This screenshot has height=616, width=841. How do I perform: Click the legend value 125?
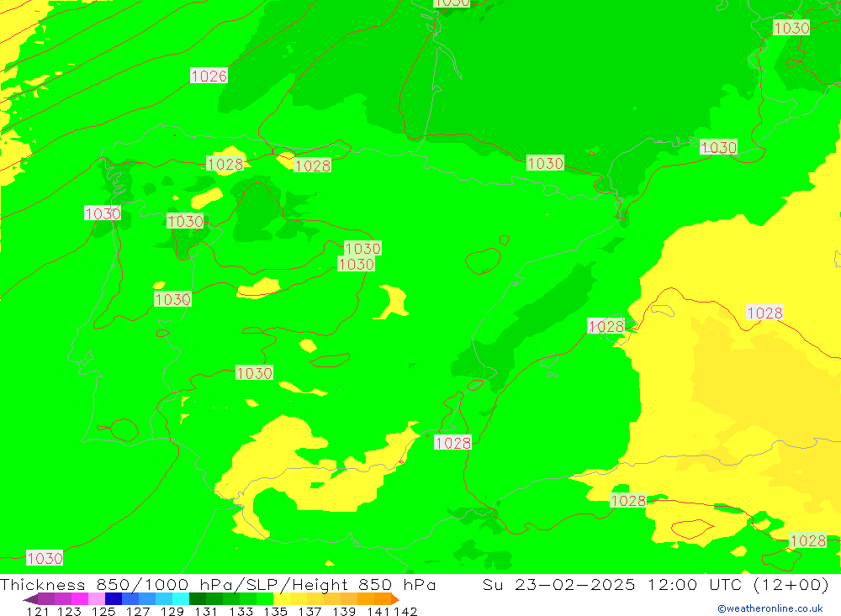point(103,611)
